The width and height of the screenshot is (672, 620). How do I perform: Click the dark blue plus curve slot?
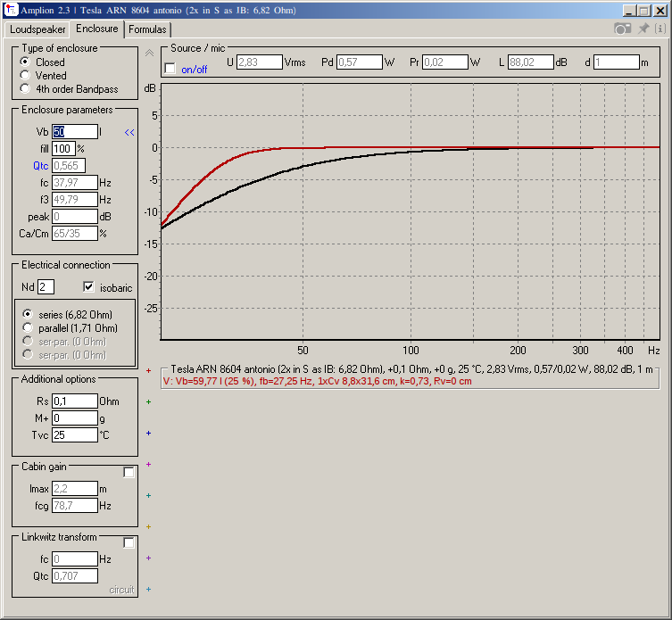click(x=149, y=434)
